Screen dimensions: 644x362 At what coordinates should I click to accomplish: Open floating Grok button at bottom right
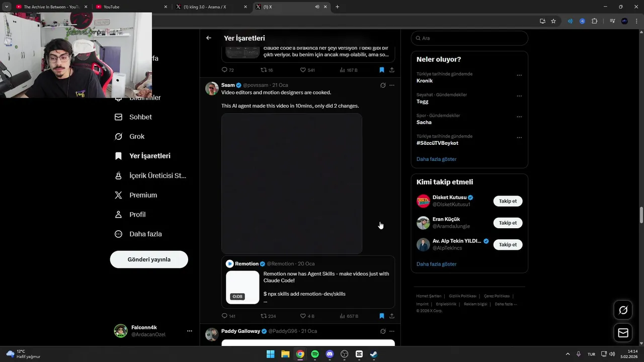click(623, 310)
